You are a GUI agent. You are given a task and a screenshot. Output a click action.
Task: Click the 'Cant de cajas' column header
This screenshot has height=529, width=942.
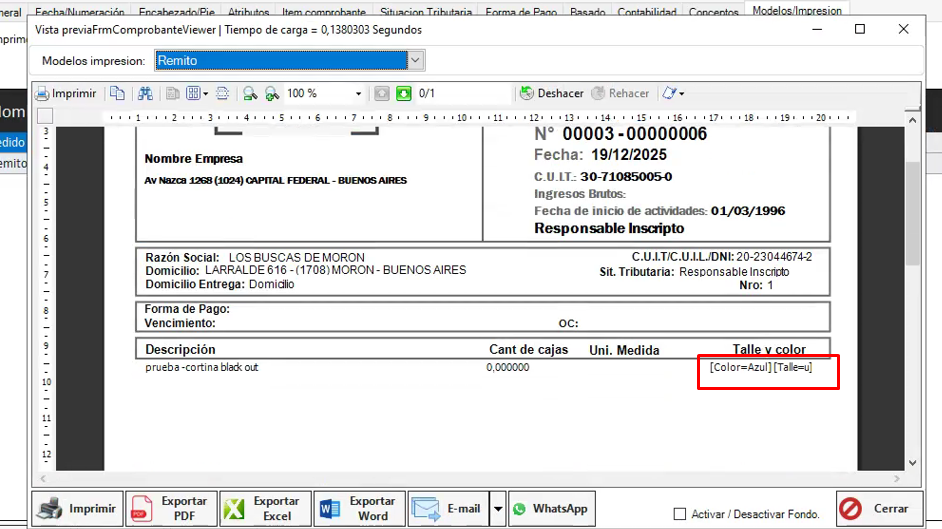coord(529,349)
